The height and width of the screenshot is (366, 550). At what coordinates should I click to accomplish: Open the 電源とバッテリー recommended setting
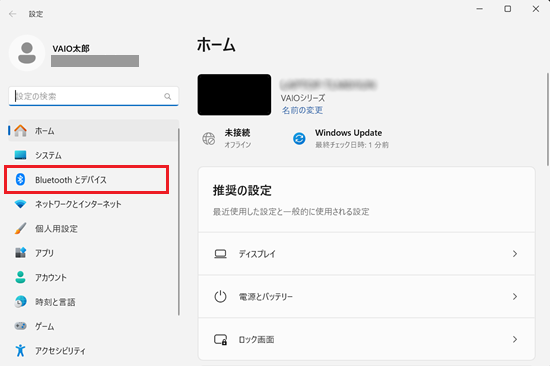[x=367, y=297]
